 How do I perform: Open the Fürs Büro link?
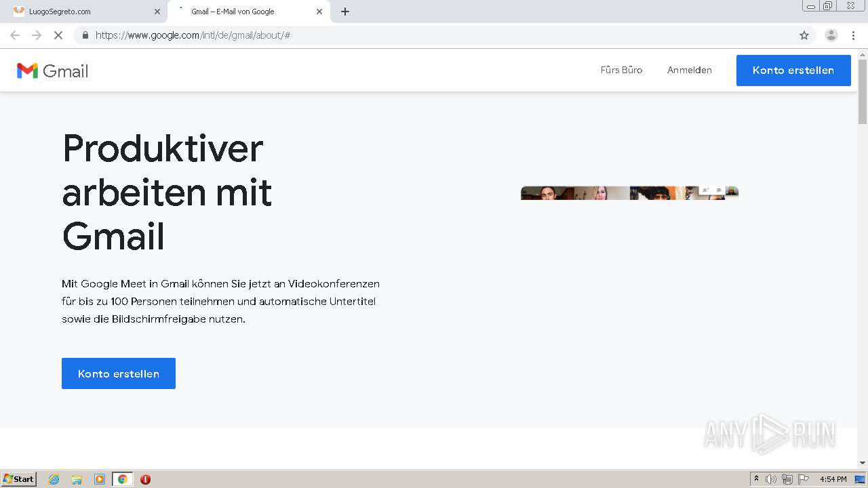pos(621,70)
